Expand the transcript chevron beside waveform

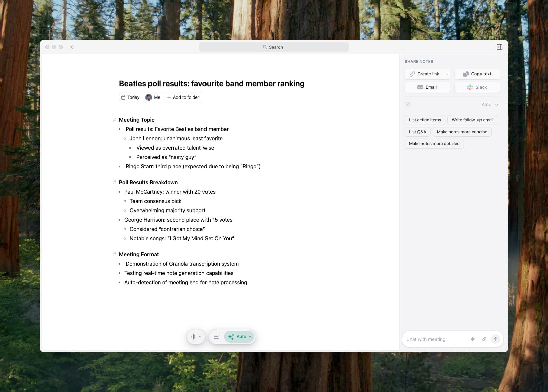(x=200, y=337)
